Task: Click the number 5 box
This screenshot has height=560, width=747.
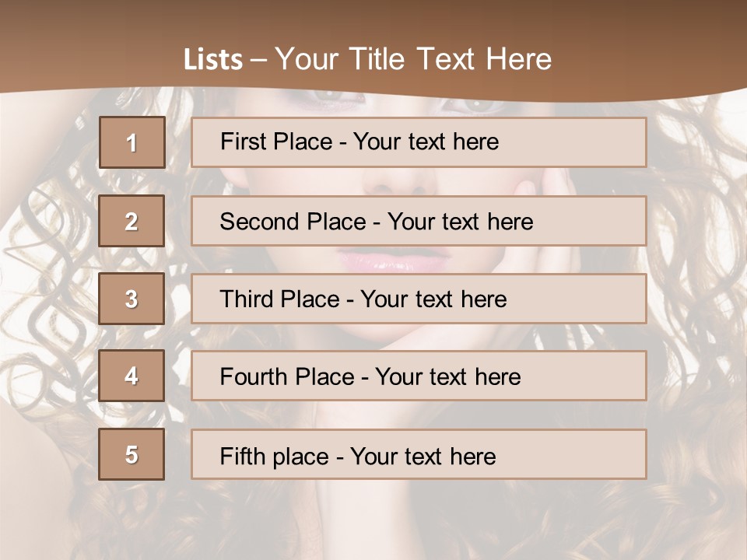Action: pos(132,454)
